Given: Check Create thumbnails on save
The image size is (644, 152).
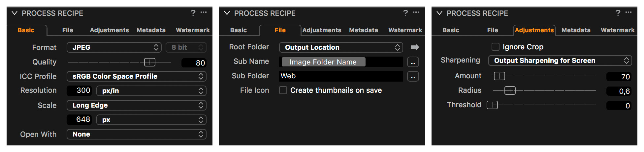Looking at the screenshot, I should point(283,90).
